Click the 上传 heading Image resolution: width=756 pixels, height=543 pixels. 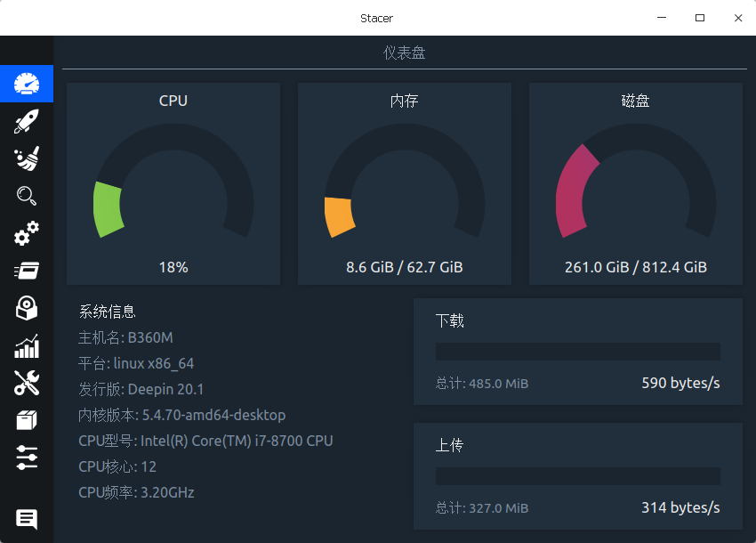click(x=450, y=445)
